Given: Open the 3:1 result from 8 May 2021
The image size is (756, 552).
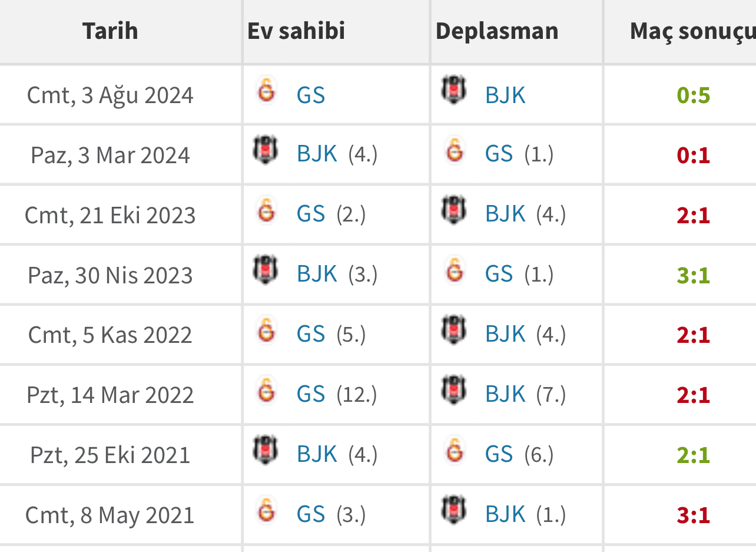Looking at the screenshot, I should pyautogui.click(x=694, y=515).
